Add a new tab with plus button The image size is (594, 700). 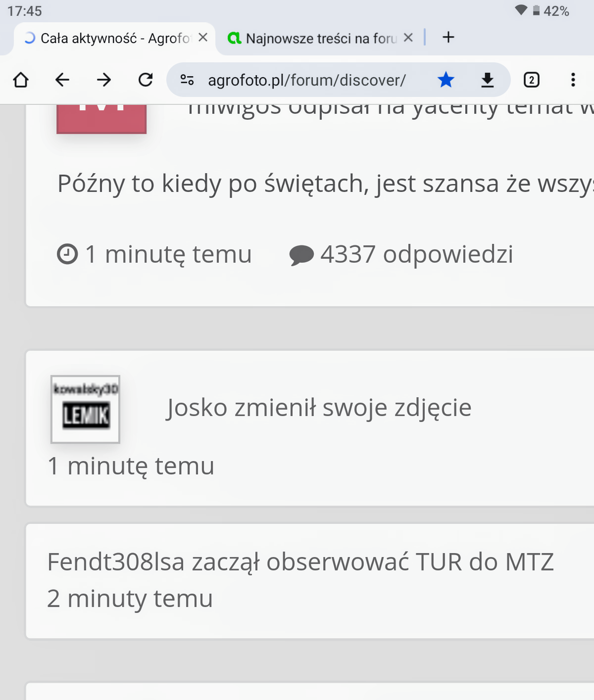click(x=448, y=38)
